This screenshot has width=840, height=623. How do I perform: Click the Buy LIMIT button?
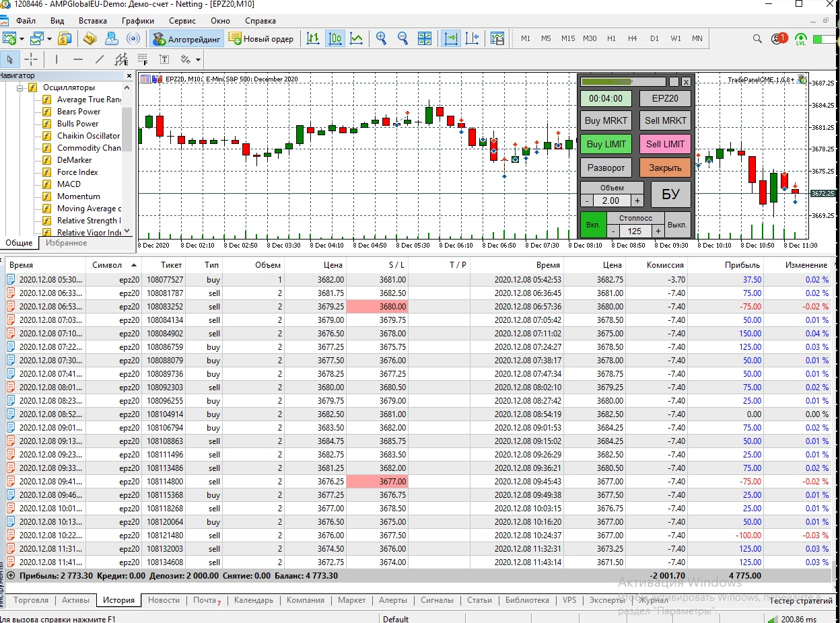coord(606,144)
